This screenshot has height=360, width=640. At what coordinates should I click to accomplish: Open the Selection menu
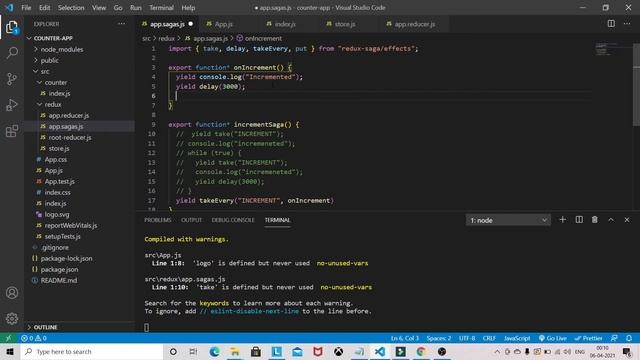(x=71, y=8)
